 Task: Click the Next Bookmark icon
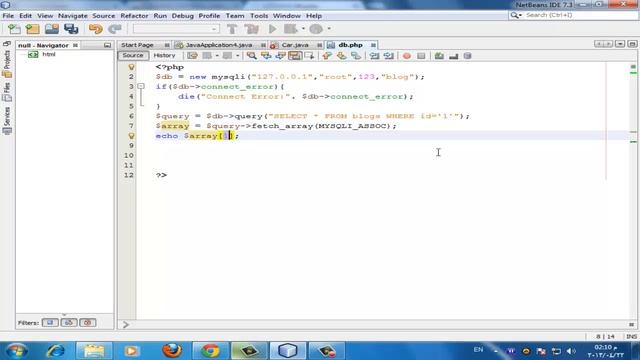pos(341,56)
